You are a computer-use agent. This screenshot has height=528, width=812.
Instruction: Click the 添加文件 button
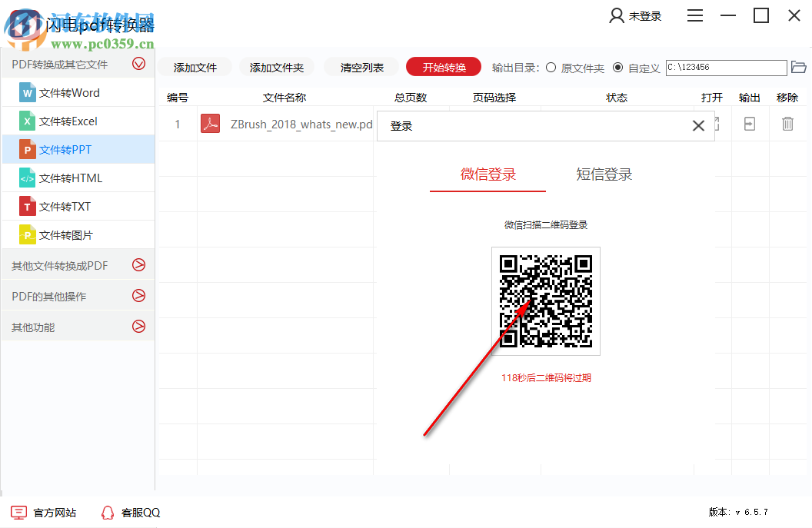195,68
